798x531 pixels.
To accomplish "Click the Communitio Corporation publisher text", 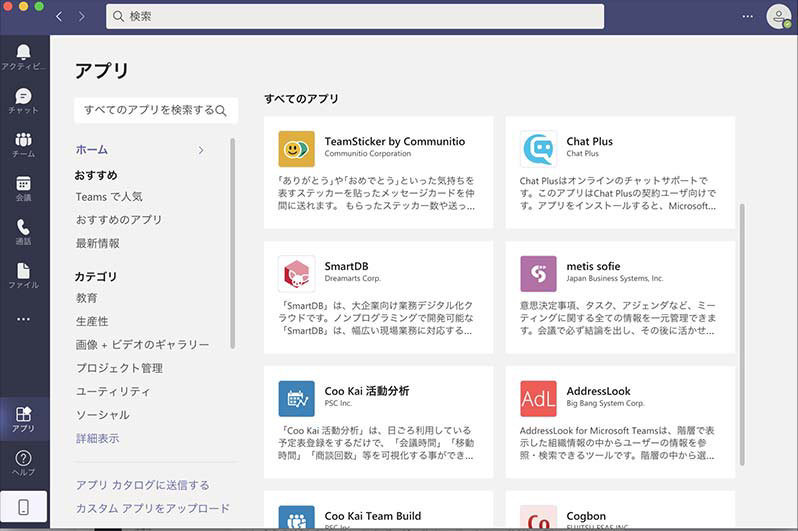I will tap(367, 154).
